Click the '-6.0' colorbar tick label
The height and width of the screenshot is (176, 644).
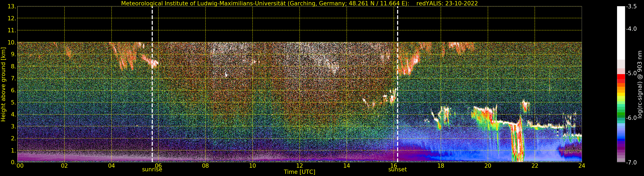pos(632,118)
